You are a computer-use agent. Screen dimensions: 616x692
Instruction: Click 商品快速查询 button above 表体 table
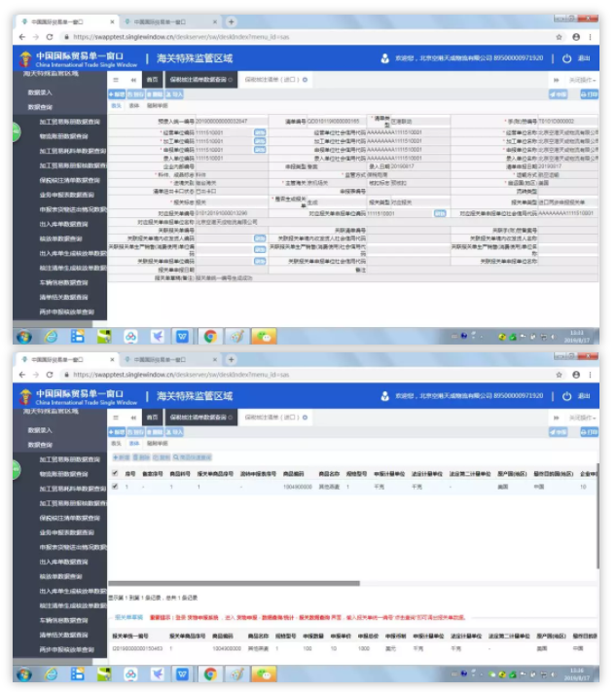[x=192, y=457]
